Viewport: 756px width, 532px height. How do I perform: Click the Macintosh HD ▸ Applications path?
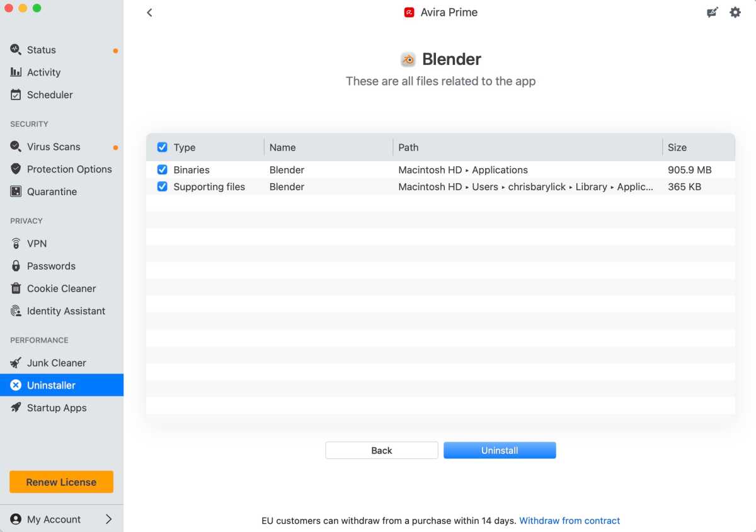[463, 170]
